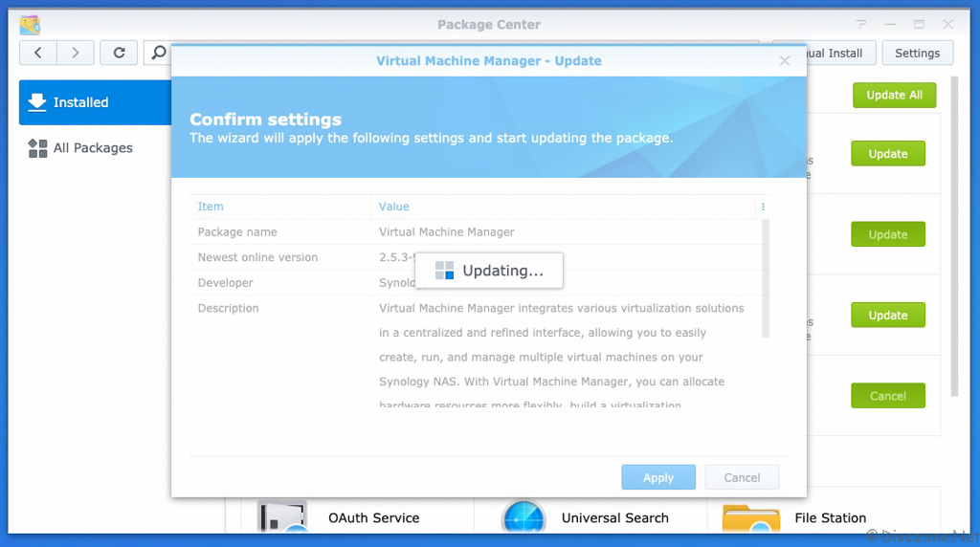The width and height of the screenshot is (980, 547).
Task: Open the OAuth Service package icon
Action: click(x=282, y=516)
